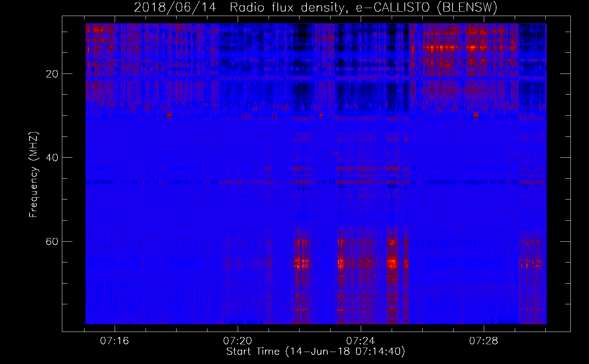The height and width of the screenshot is (364, 589).
Task: Click the '07:24' time tick label
Action: (x=360, y=341)
